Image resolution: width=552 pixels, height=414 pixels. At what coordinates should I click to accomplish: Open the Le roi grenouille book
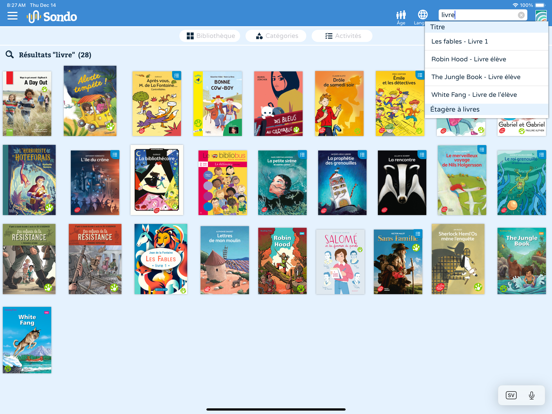(x=522, y=182)
